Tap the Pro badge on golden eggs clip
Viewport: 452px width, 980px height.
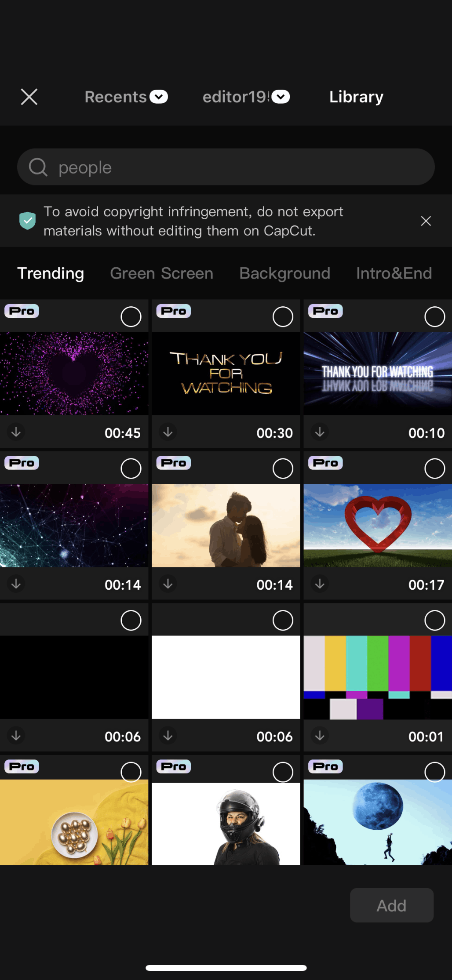(22, 766)
